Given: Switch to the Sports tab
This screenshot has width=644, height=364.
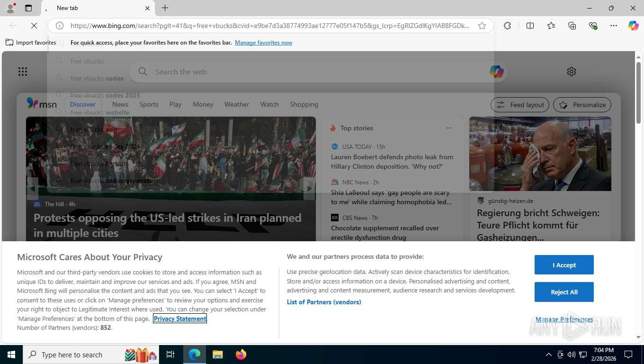Looking at the screenshot, I should point(149,104).
